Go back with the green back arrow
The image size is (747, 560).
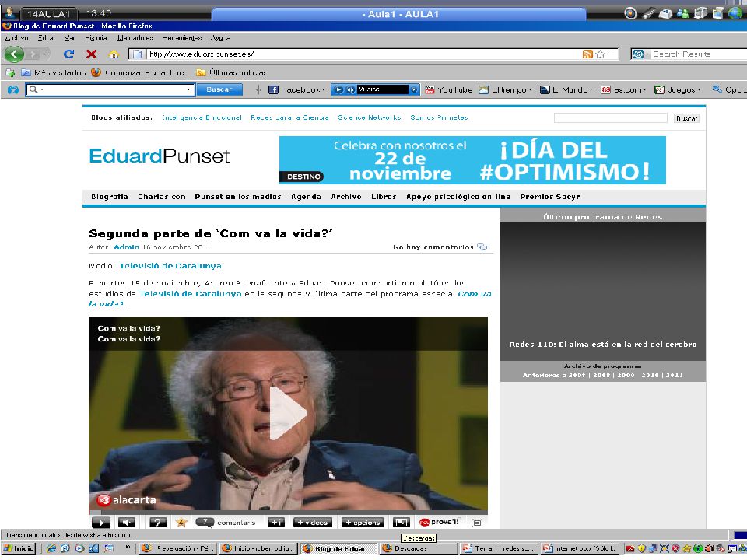pos(14,54)
